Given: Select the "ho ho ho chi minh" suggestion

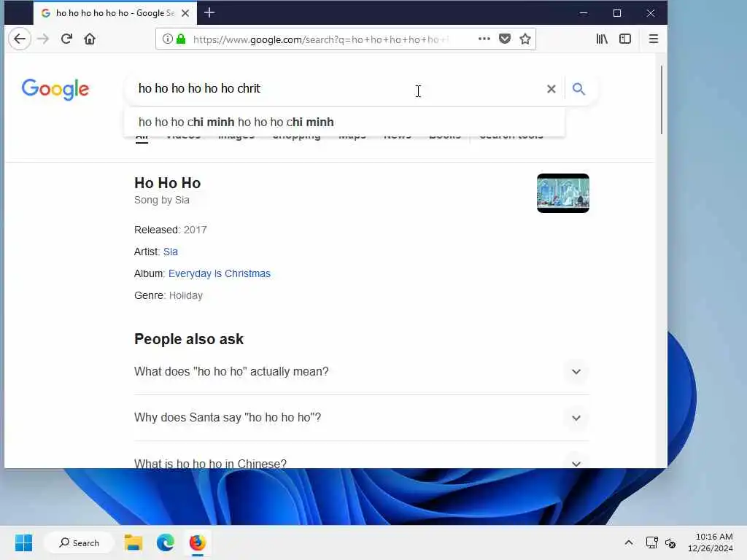Looking at the screenshot, I should point(344,122).
